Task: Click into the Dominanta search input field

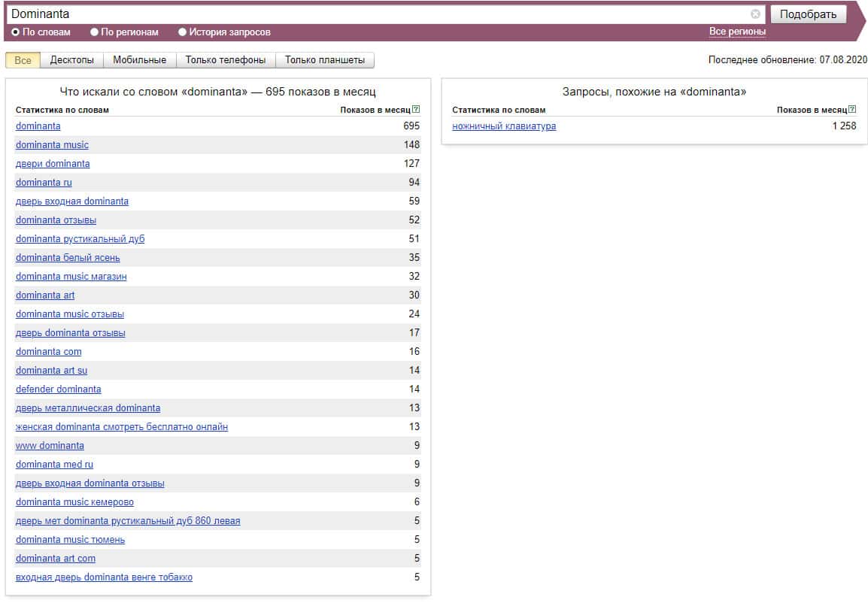Action: click(x=376, y=14)
